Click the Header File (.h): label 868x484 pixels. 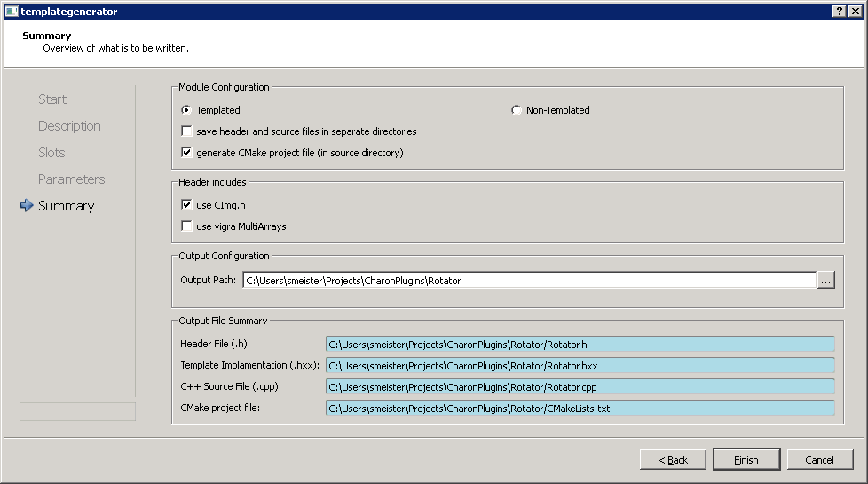click(216, 344)
